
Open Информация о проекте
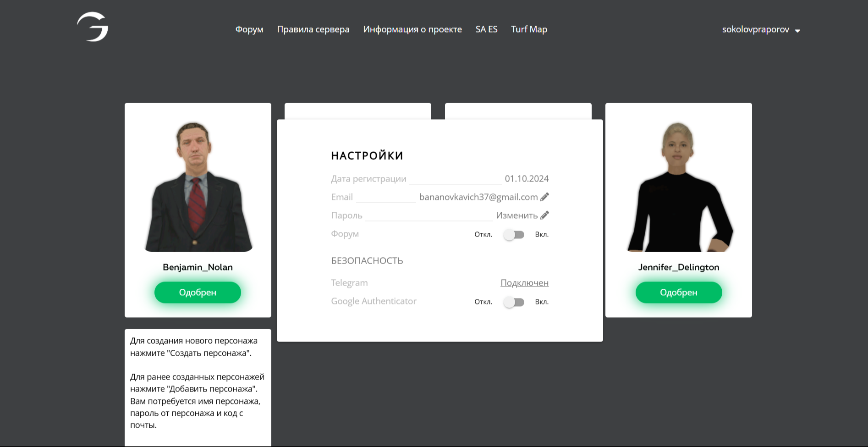(412, 29)
